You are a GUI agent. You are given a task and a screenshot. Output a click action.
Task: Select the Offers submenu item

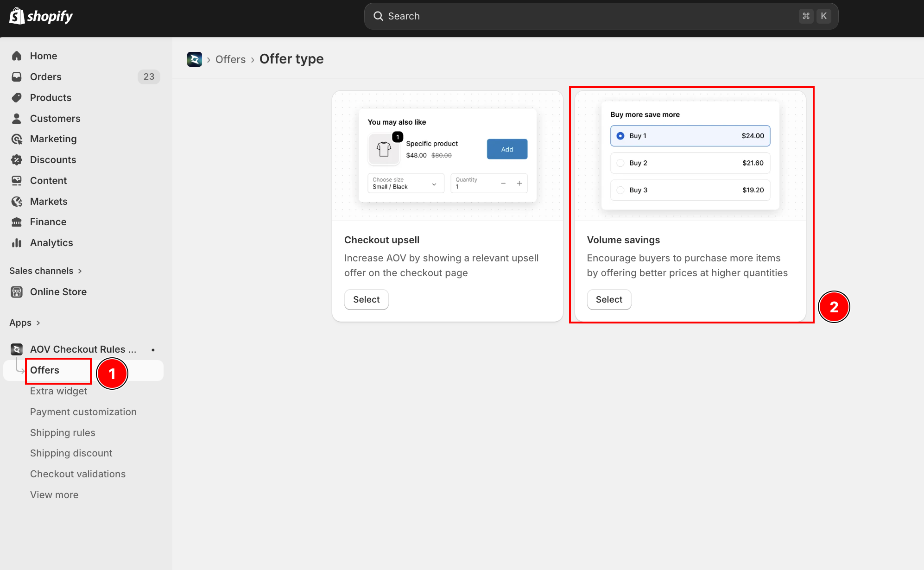[x=44, y=370]
